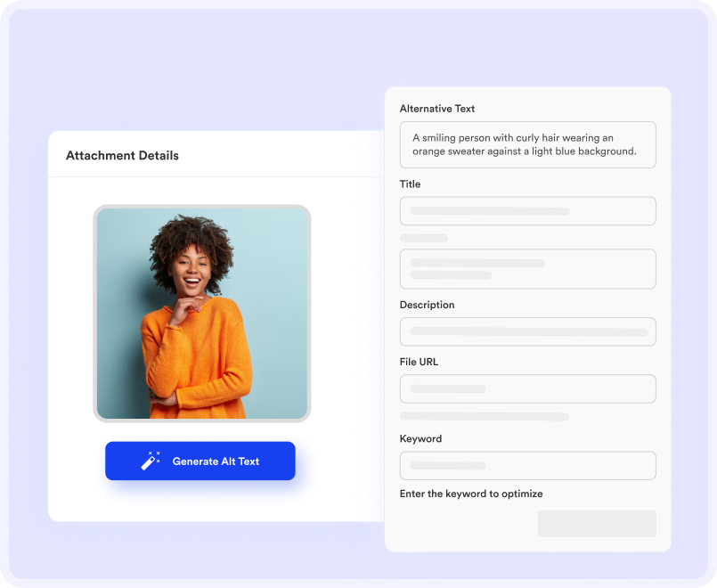
Task: Click the Attachment Details heading
Action: [122, 155]
